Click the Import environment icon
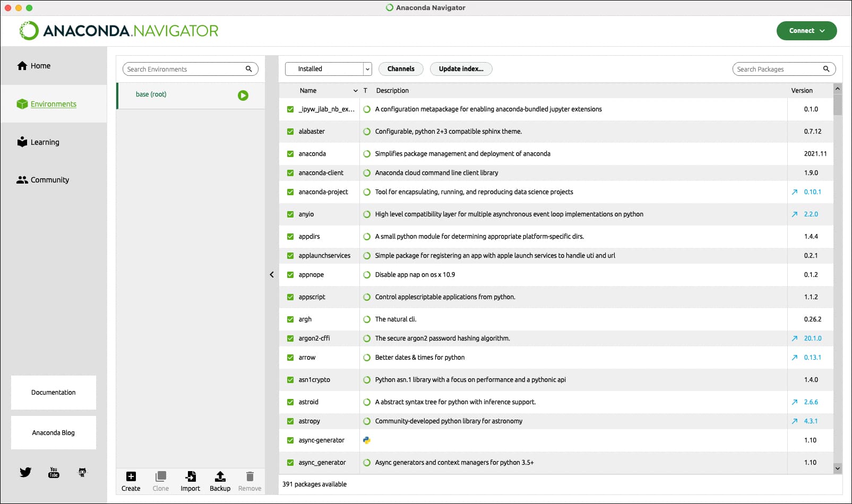The image size is (852, 504). tap(190, 477)
